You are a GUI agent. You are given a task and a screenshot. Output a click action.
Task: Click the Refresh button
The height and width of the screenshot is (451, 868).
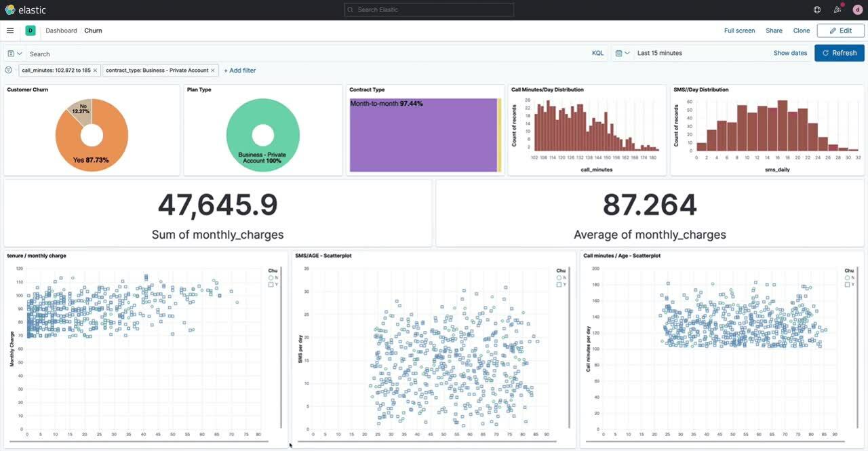coord(840,53)
